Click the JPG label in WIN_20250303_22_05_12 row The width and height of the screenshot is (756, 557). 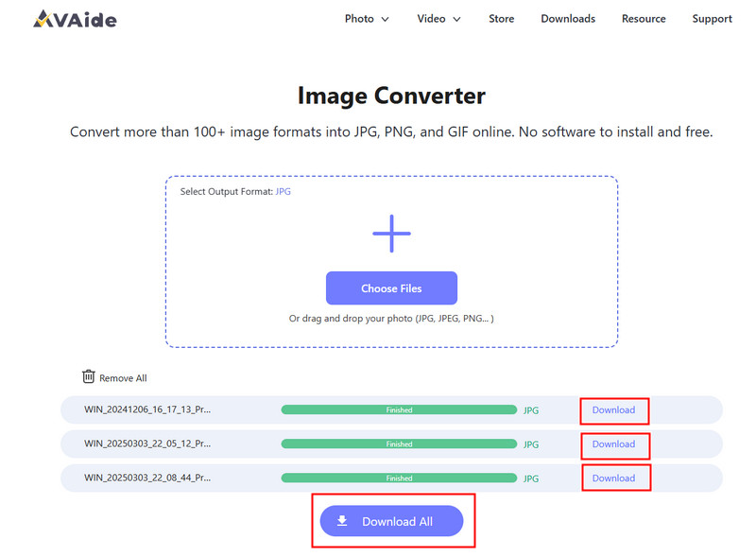(x=531, y=444)
